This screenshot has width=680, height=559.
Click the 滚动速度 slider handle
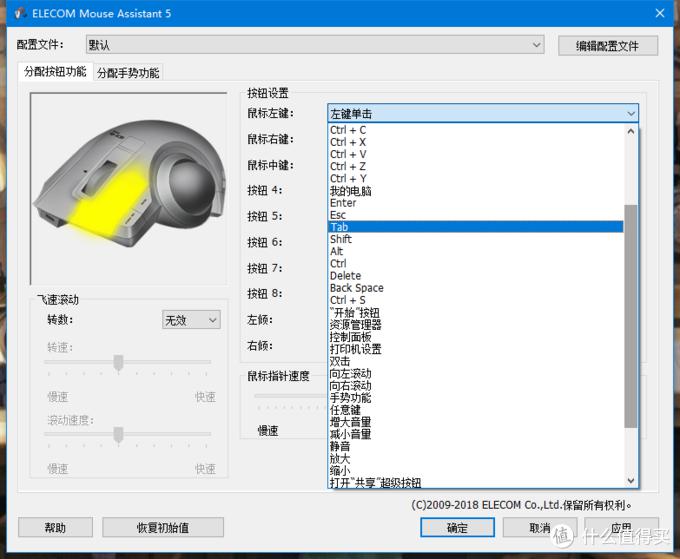tap(118, 434)
